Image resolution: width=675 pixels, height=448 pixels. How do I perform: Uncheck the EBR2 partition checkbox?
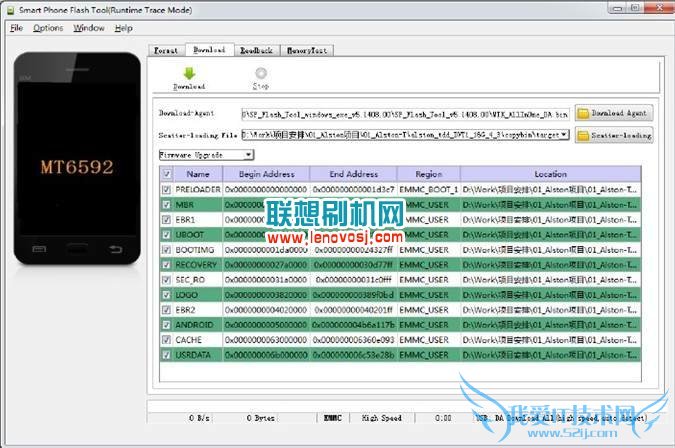(167, 310)
